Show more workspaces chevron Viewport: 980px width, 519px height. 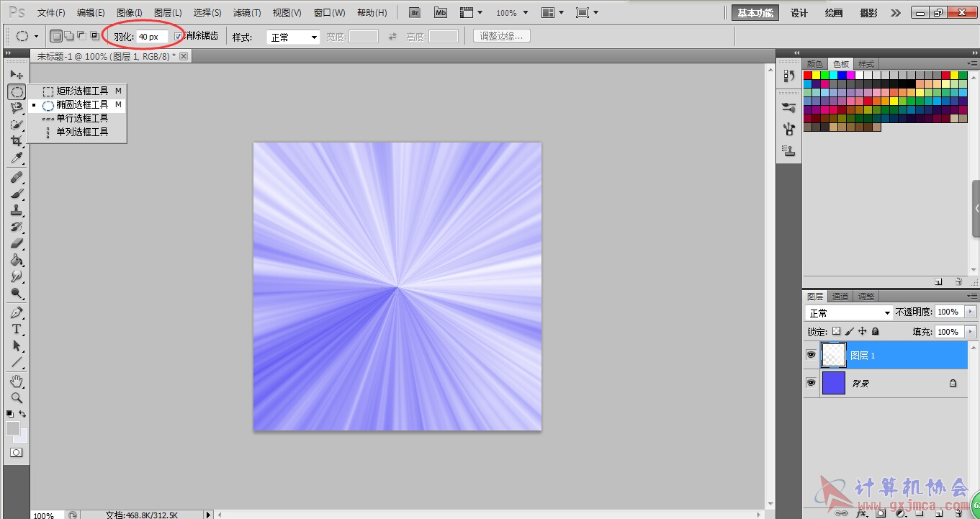coord(896,13)
